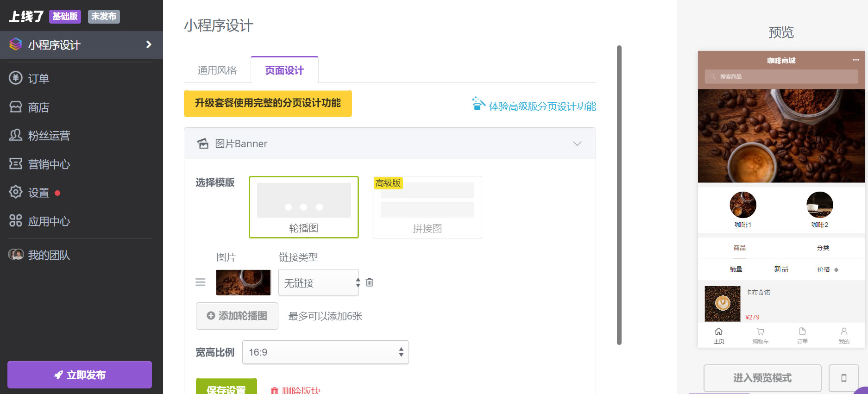Image resolution: width=868 pixels, height=394 pixels.
Task: Click the vertical scrollbar of design panel
Action: point(619,194)
